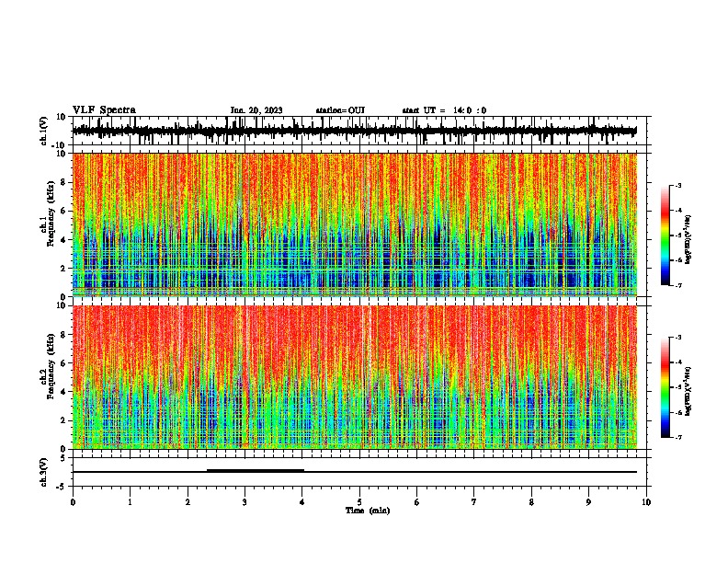Click the ch.2 spectrogram color scale bar

tap(665, 387)
